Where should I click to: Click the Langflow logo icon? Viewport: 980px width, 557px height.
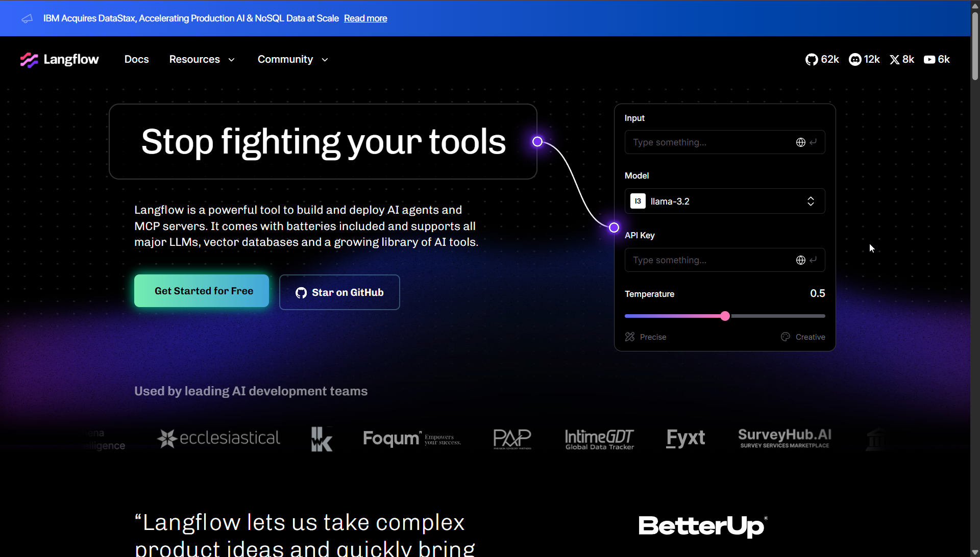click(x=29, y=60)
